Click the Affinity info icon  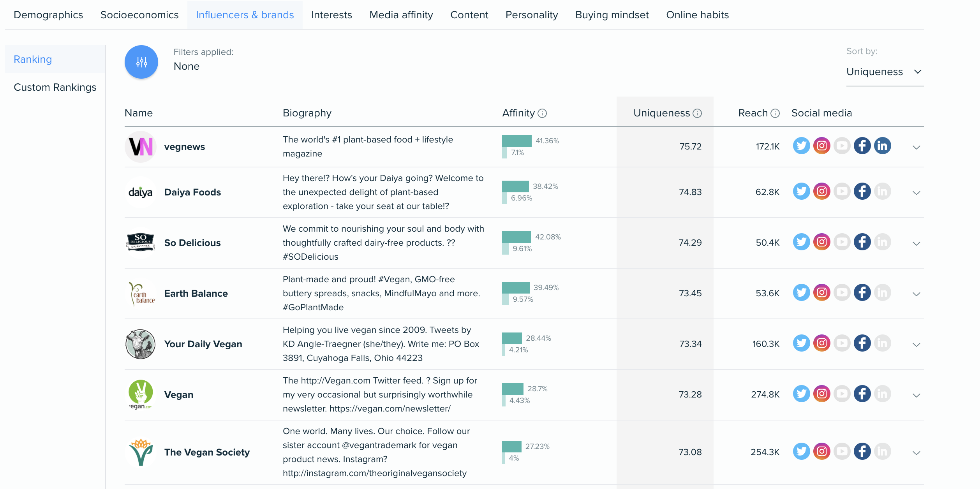542,113
